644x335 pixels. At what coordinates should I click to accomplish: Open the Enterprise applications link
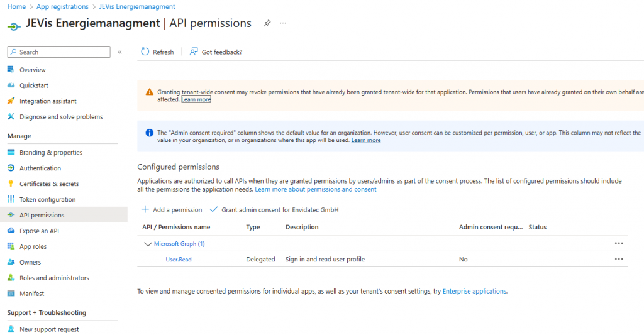[x=474, y=292]
